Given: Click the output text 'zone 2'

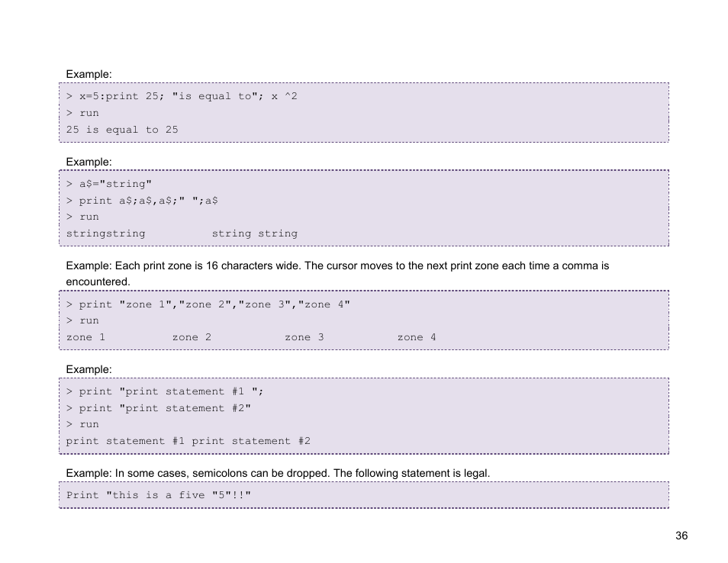Looking at the screenshot, I should click(x=192, y=338).
